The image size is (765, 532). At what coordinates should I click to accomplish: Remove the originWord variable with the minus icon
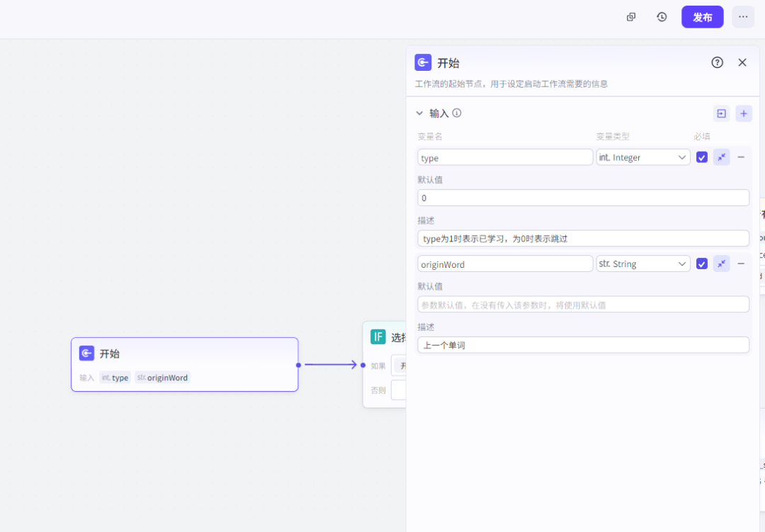pyautogui.click(x=741, y=264)
